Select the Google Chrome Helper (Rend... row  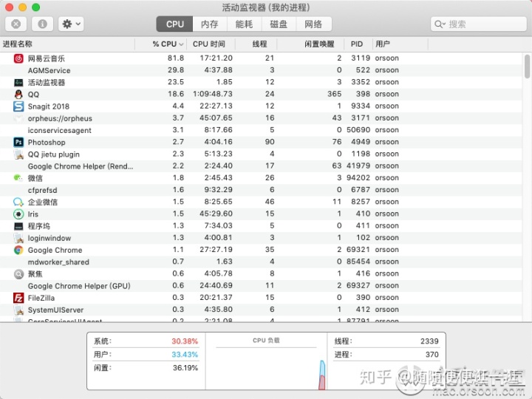pos(261,166)
